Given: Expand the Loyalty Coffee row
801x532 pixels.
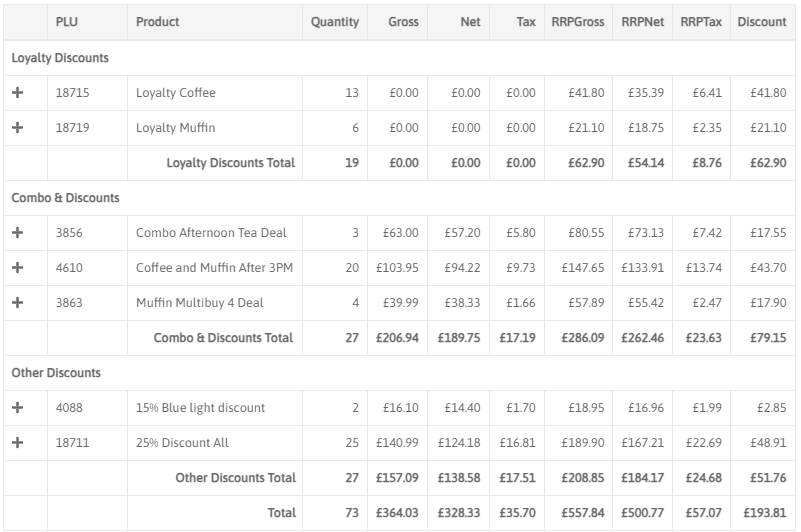Looking at the screenshot, I should pyautogui.click(x=17, y=93).
